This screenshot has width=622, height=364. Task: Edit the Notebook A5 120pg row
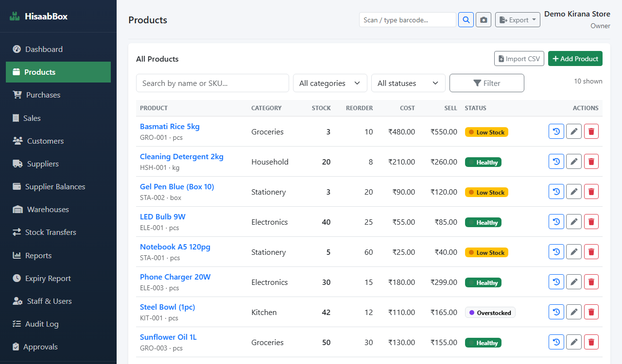(x=574, y=252)
